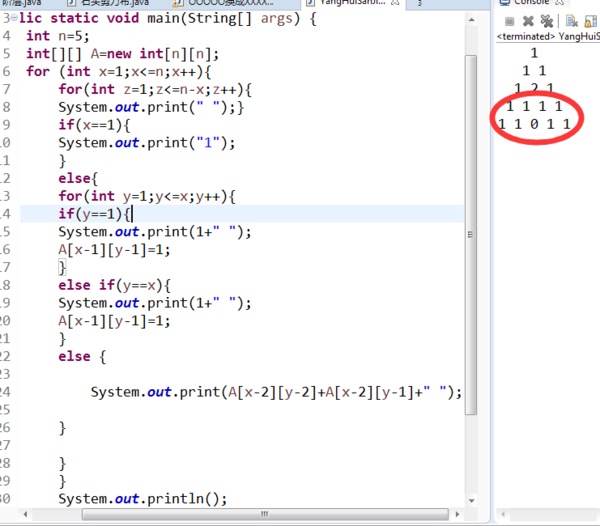600x526 pixels.
Task: Close the active editor tab
Action: 396,3
